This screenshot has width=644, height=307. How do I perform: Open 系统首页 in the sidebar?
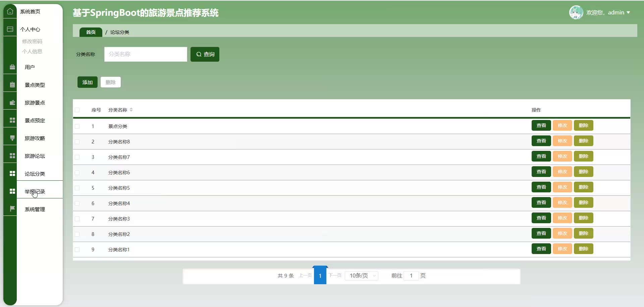30,11
